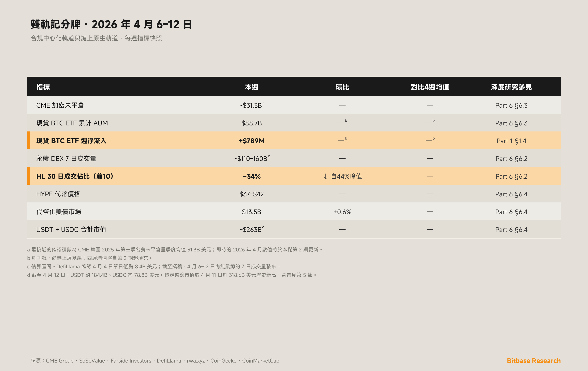This screenshot has height=371, width=588.
Task: Click CoinMarketCap in sources line
Action: [x=261, y=361]
